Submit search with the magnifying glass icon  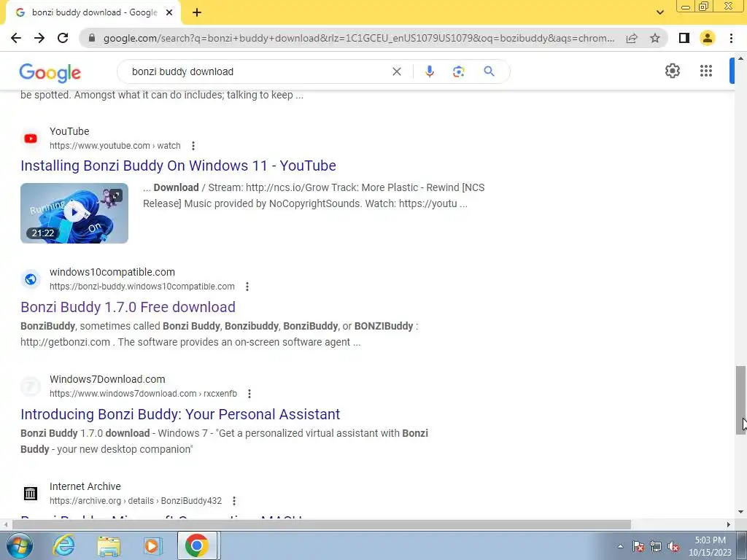[489, 71]
